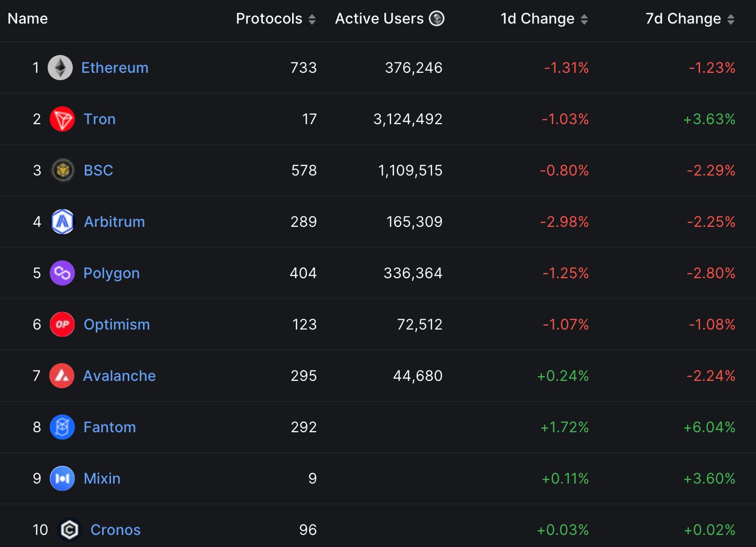Image resolution: width=756 pixels, height=547 pixels.
Task: Click Fantom's 1d change +1.72%
Action: [x=565, y=427]
